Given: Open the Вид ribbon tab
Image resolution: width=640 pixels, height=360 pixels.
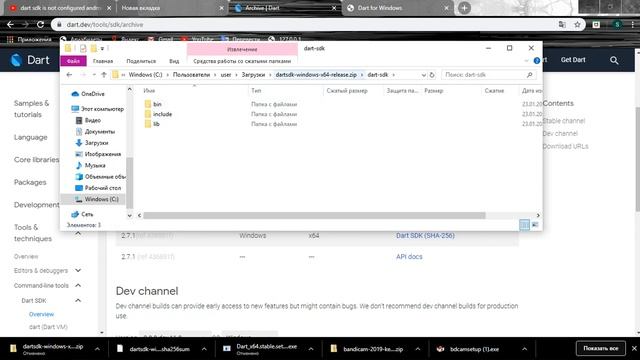Looking at the screenshot, I should click(174, 61).
